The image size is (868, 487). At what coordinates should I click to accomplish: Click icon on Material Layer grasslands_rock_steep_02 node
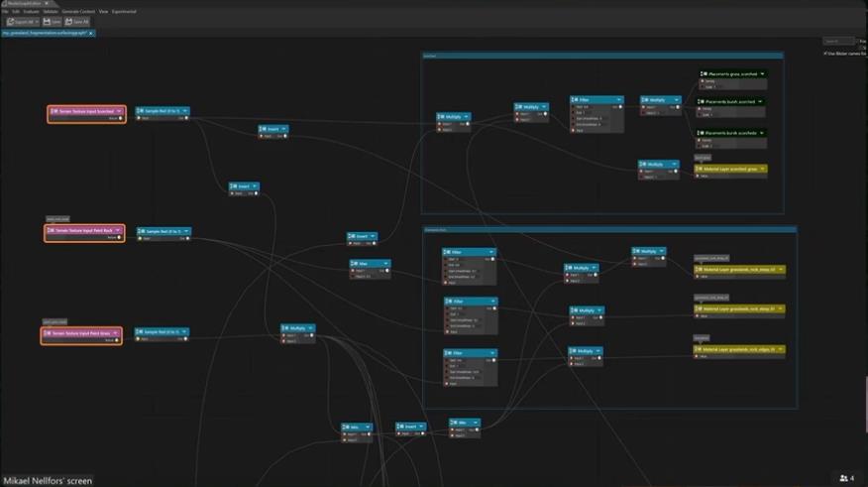point(699,269)
